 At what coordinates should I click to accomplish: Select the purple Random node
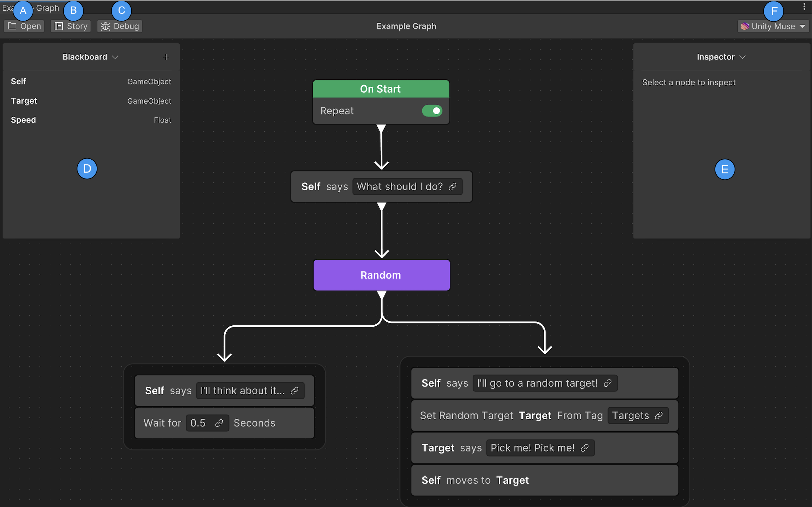tap(381, 275)
